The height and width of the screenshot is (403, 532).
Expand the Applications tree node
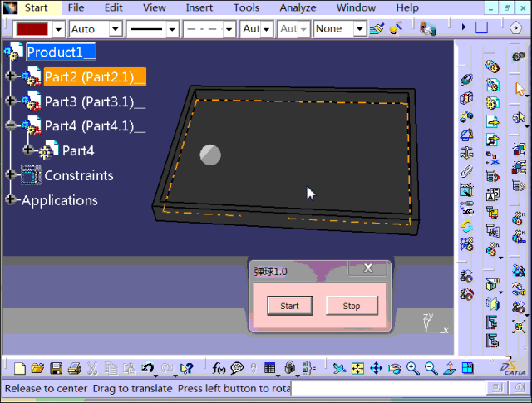(x=11, y=199)
